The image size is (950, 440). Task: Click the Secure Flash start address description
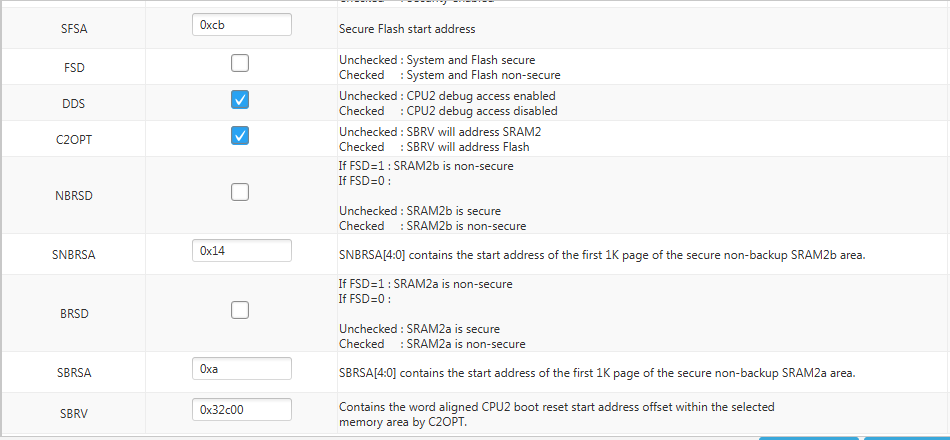[x=407, y=28]
